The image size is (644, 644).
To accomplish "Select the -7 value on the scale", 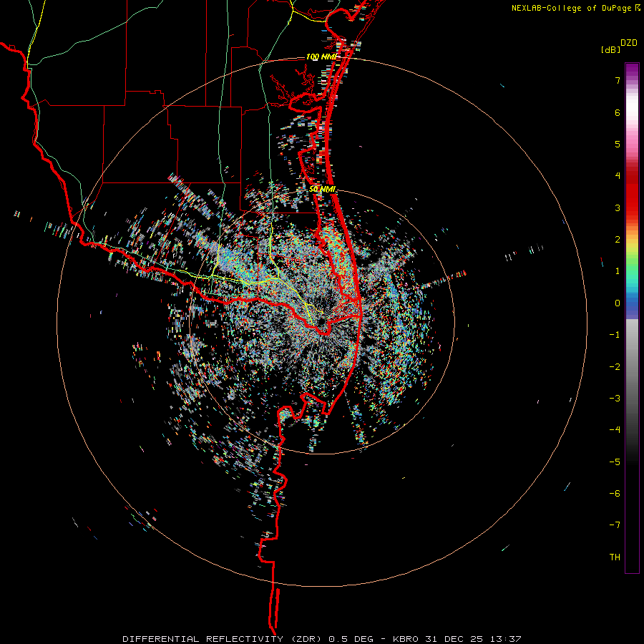I will tap(615, 525).
